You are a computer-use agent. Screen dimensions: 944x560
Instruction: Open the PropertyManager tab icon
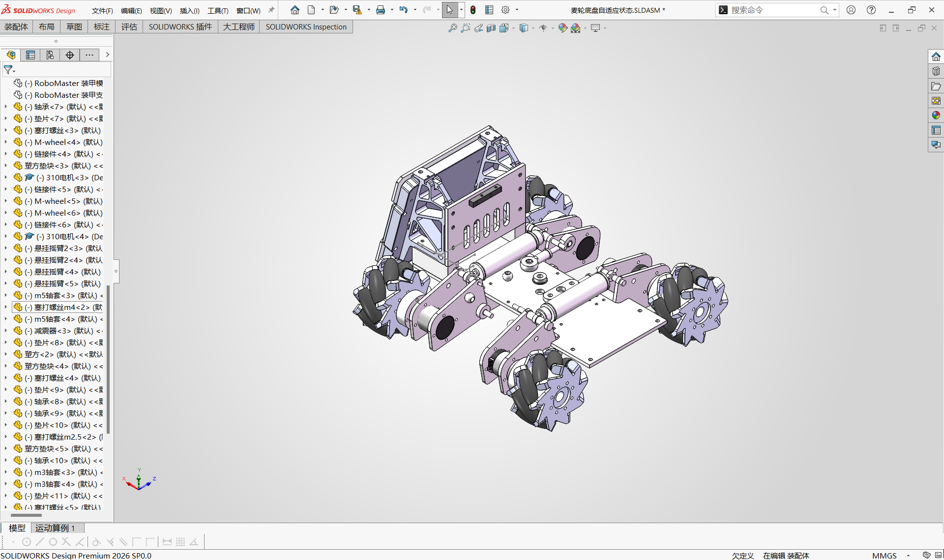pos(30,55)
